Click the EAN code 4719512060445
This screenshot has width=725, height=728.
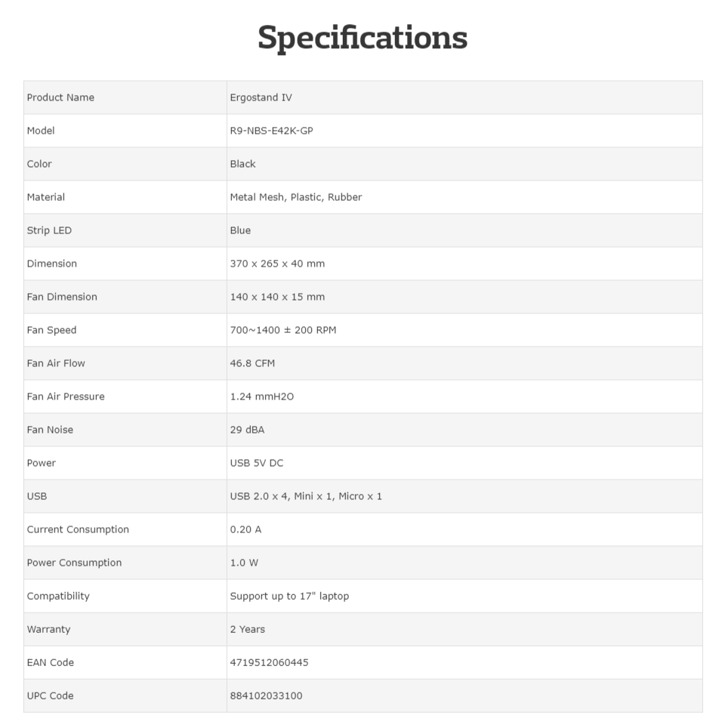coord(269,662)
